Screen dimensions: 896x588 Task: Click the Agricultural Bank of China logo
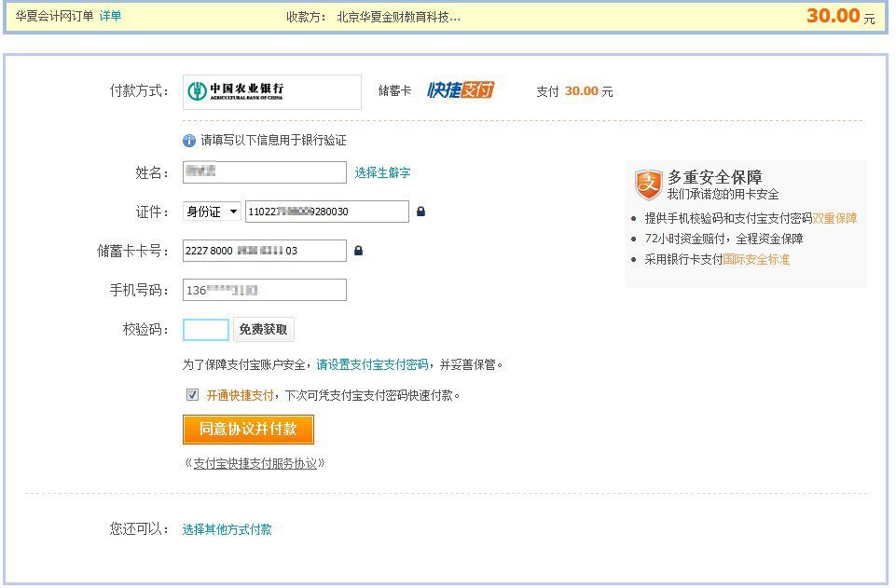[x=236, y=90]
